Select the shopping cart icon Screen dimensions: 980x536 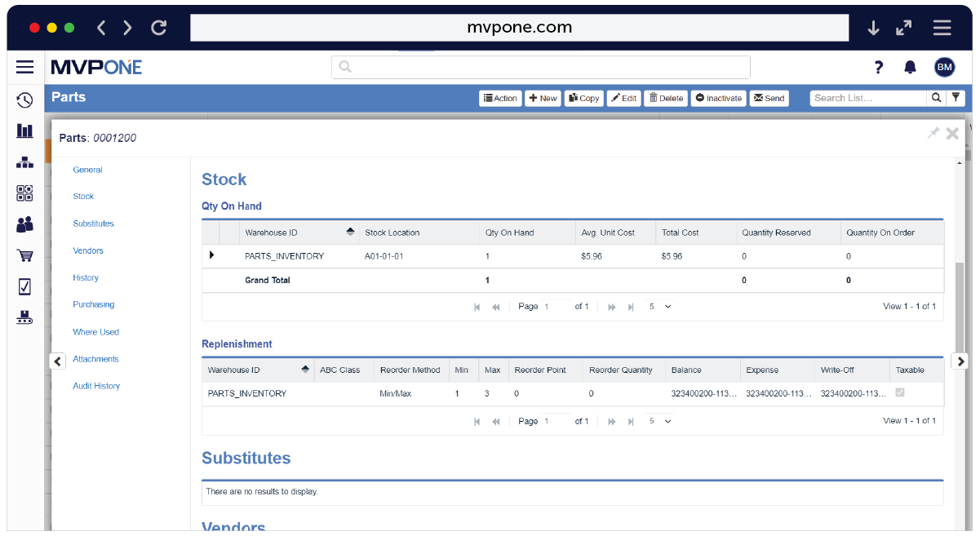point(24,255)
